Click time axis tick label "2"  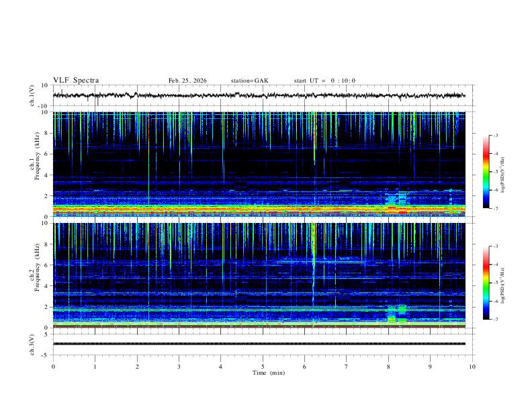pyautogui.click(x=137, y=367)
